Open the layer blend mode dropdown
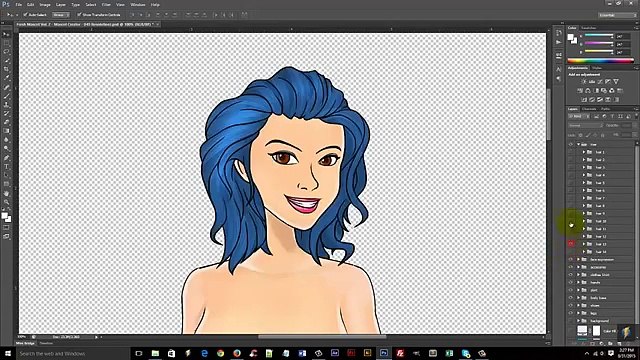Image resolution: width=640 pixels, height=360 pixels. tap(585, 125)
